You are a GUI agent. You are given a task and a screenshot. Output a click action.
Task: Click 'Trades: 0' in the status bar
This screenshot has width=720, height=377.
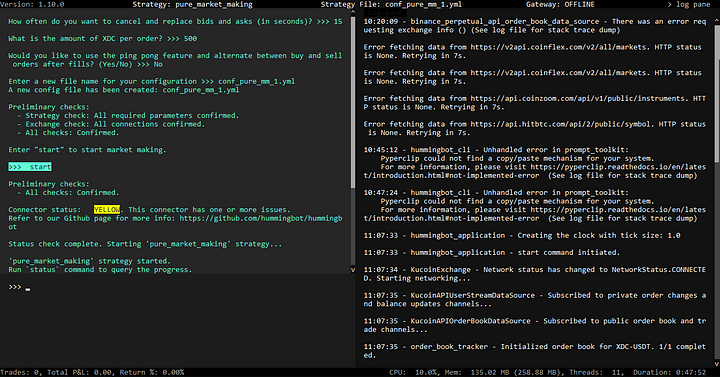point(19,372)
